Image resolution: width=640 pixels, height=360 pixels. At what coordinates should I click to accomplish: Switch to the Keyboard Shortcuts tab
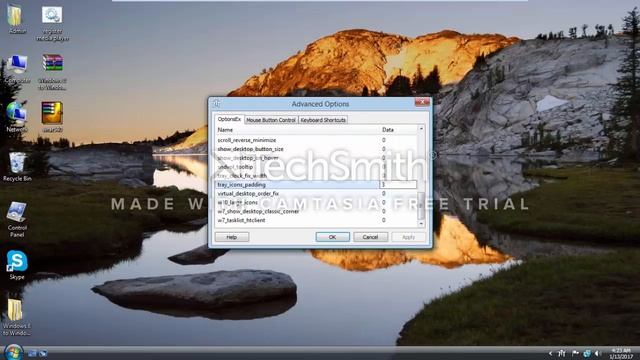coord(323,120)
